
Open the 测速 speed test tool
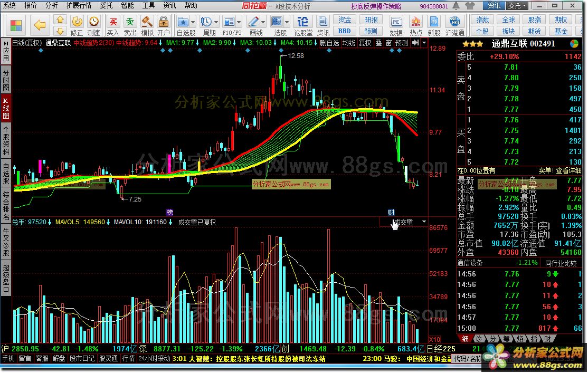(x=94, y=25)
